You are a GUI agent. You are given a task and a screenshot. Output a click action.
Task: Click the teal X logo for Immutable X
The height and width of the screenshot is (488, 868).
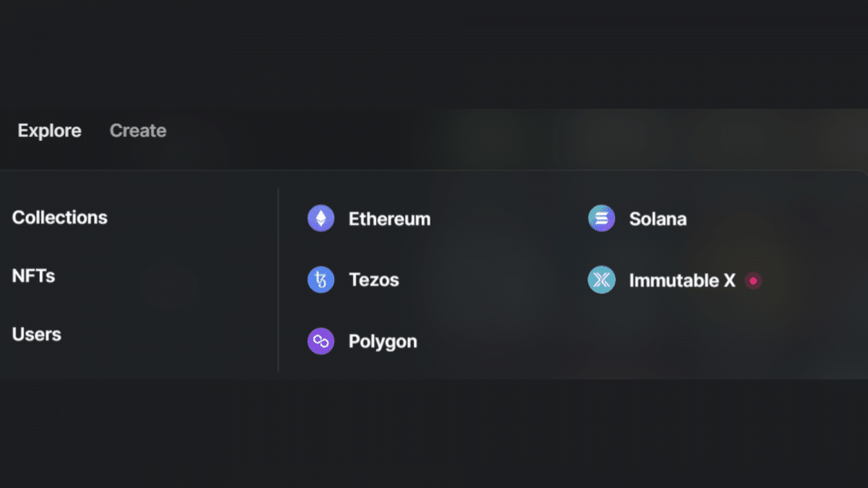[601, 280]
